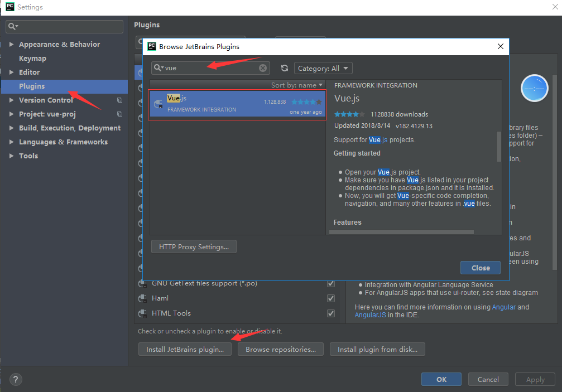Open the Sort by: name dropdown

click(297, 85)
